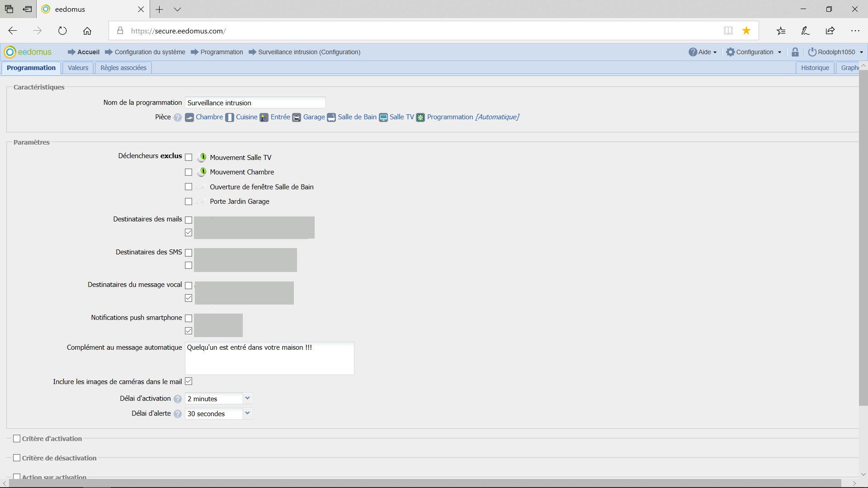This screenshot has width=868, height=488.
Task: Go to Configuration du système breadcrumb
Action: point(150,52)
